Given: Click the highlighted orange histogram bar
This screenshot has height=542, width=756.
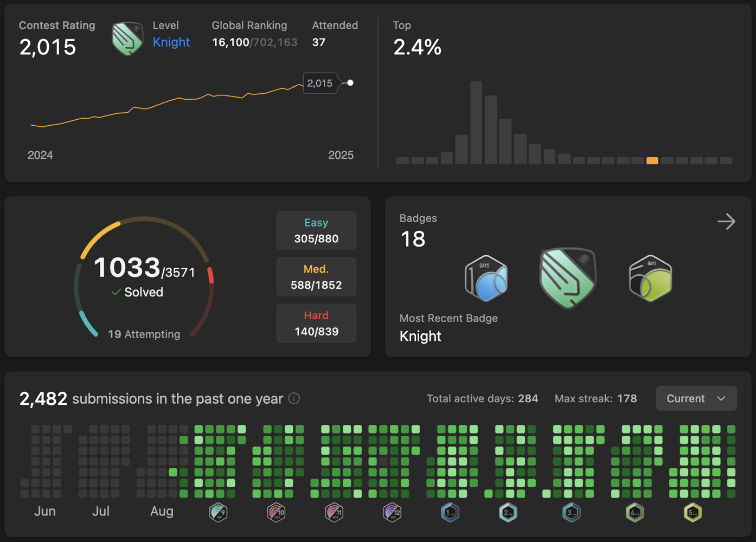Looking at the screenshot, I should click(652, 160).
